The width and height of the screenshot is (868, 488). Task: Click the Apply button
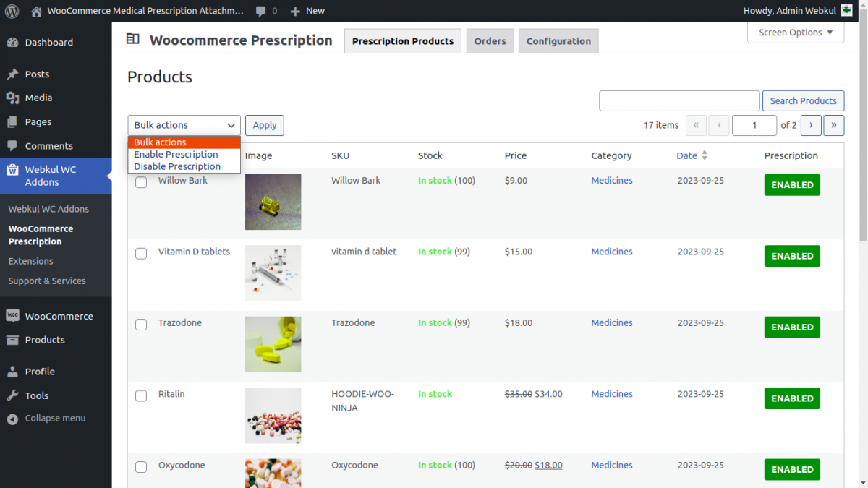click(x=265, y=125)
